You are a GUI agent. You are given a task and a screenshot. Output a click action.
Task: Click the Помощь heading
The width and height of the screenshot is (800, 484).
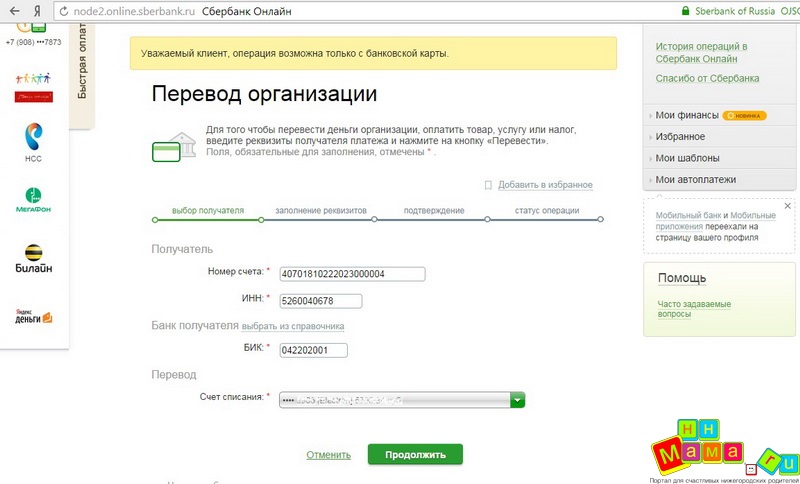[x=682, y=278]
